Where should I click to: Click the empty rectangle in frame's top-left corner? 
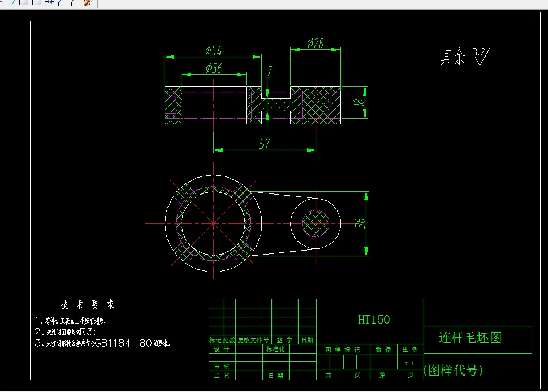click(57, 27)
